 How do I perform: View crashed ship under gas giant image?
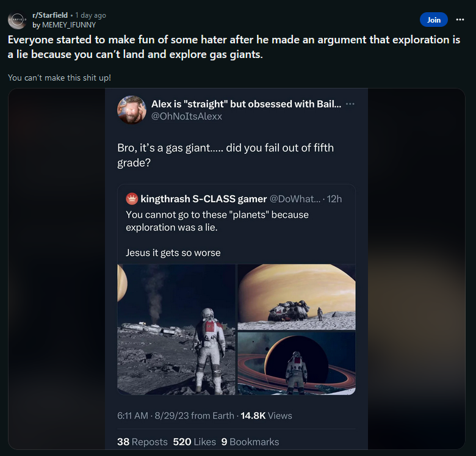click(x=296, y=297)
